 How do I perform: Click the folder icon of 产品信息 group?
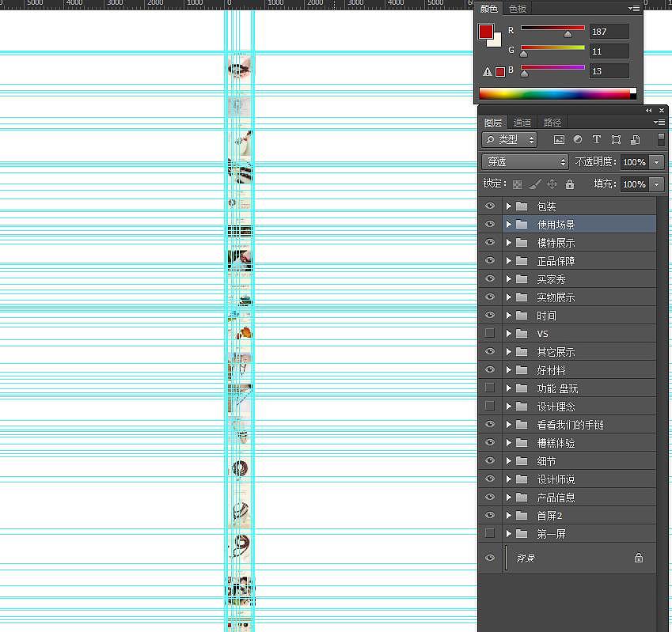point(522,498)
